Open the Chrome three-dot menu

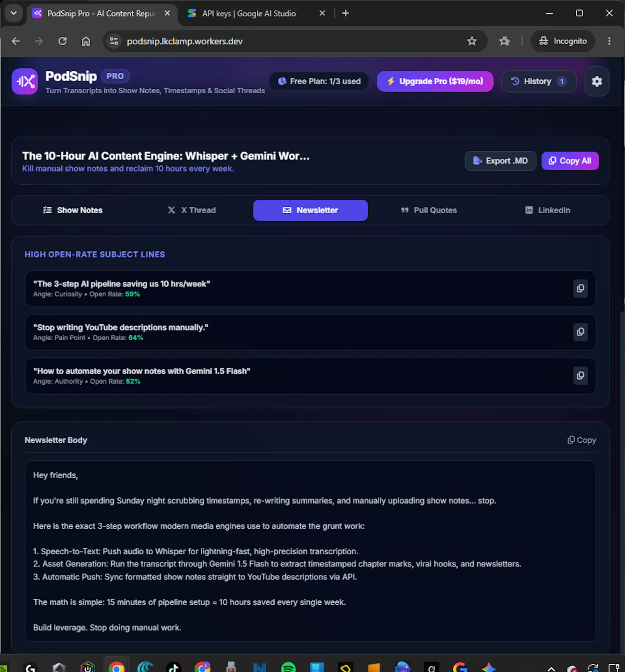(x=609, y=41)
